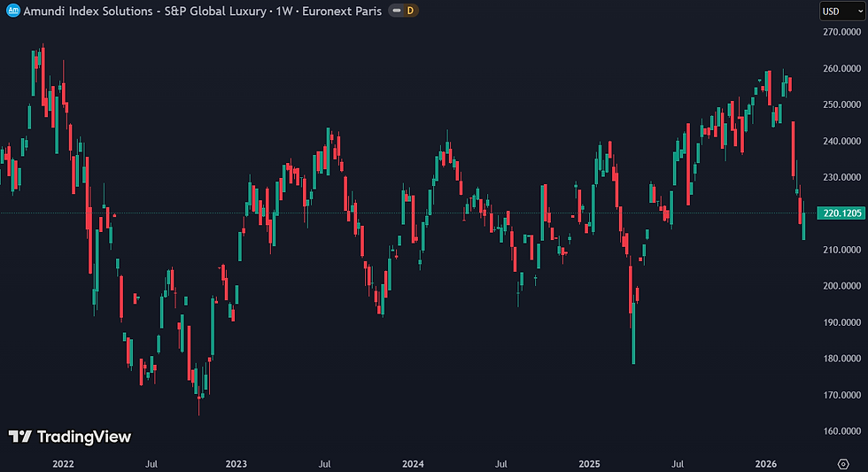Select the 250.0000 price axis label
Image resolution: width=868 pixels, height=472 pixels.
[842, 104]
